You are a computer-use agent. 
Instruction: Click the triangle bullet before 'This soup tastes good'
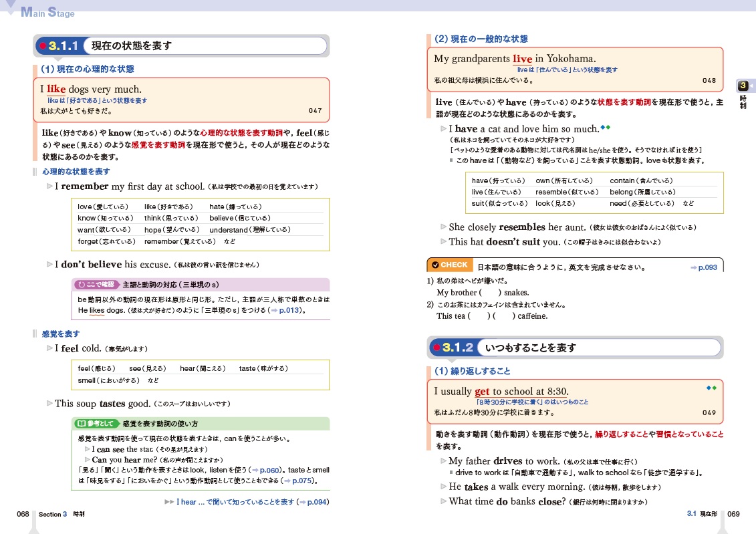[x=49, y=403]
